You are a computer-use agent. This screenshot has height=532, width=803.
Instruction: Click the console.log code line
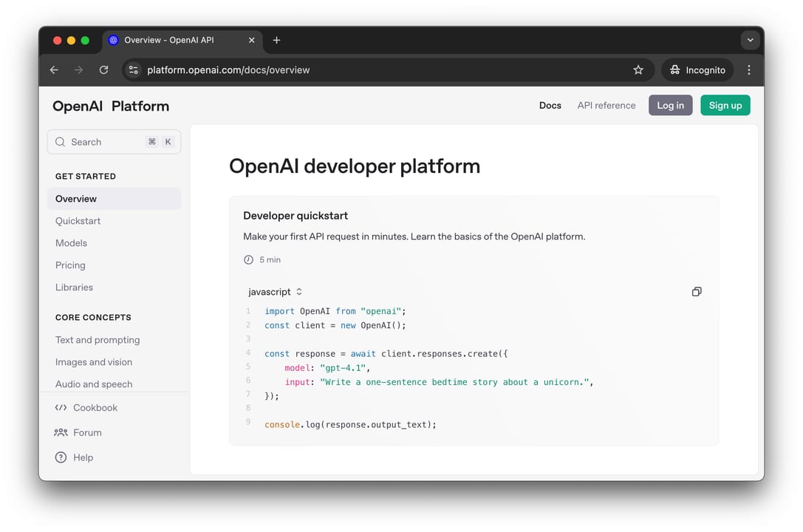[x=350, y=424]
